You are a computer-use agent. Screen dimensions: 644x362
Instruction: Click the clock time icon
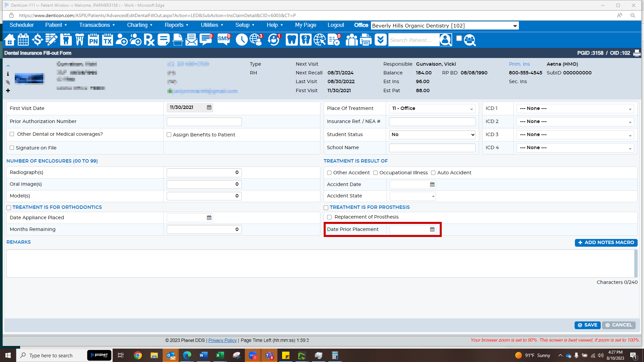[241, 40]
